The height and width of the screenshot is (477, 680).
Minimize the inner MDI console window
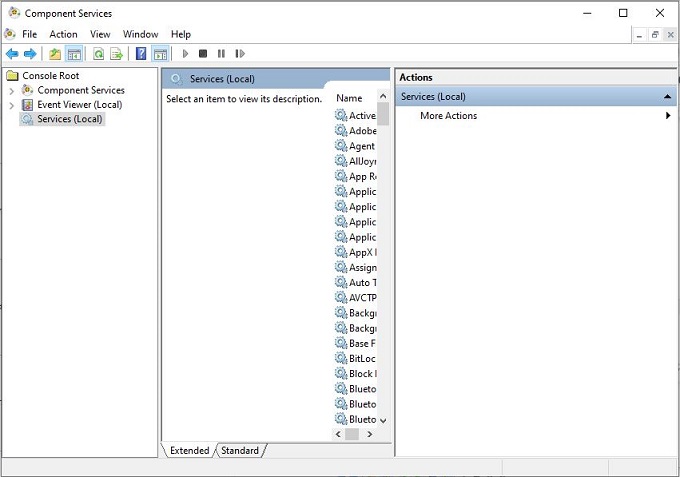(x=639, y=35)
